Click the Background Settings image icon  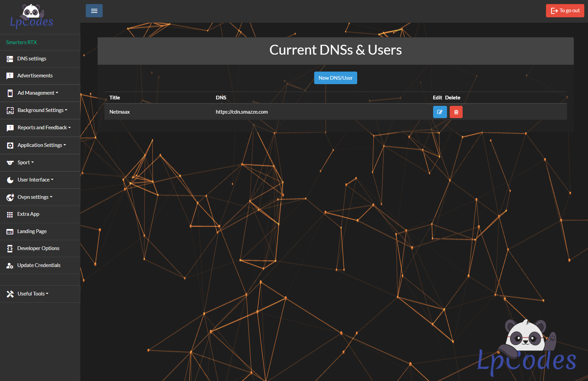[x=10, y=111]
